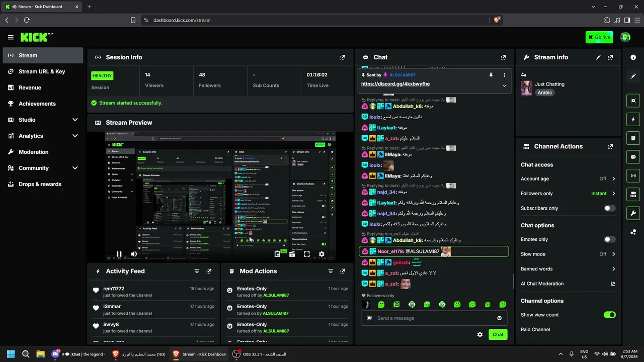The height and width of the screenshot is (362, 644).
Task: Open a new browser tab
Action: point(89,7)
